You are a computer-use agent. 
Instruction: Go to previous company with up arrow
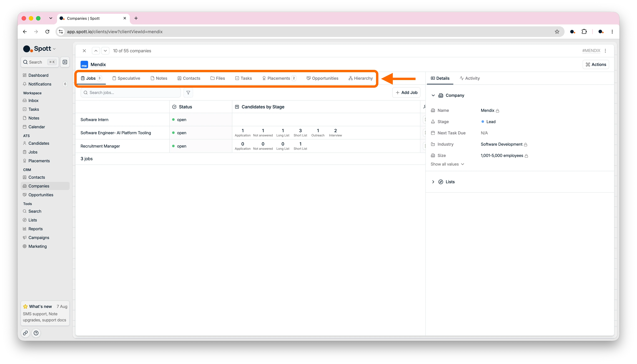coord(96,51)
